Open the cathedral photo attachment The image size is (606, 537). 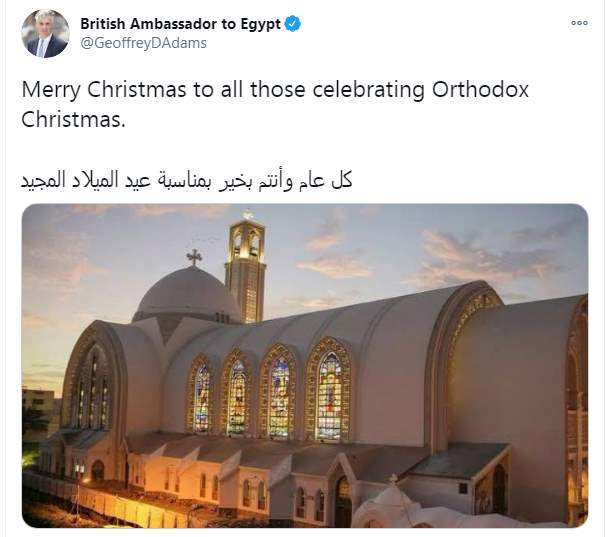(x=304, y=365)
